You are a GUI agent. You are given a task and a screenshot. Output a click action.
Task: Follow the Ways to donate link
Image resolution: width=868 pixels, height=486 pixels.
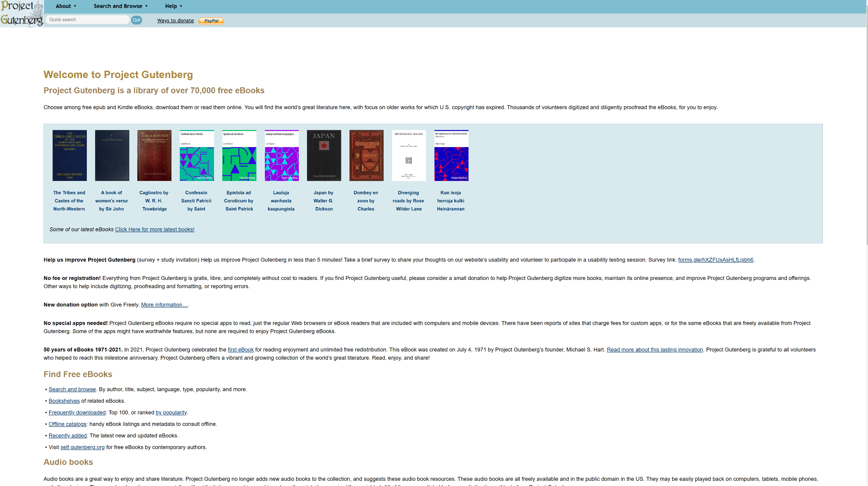click(x=175, y=20)
